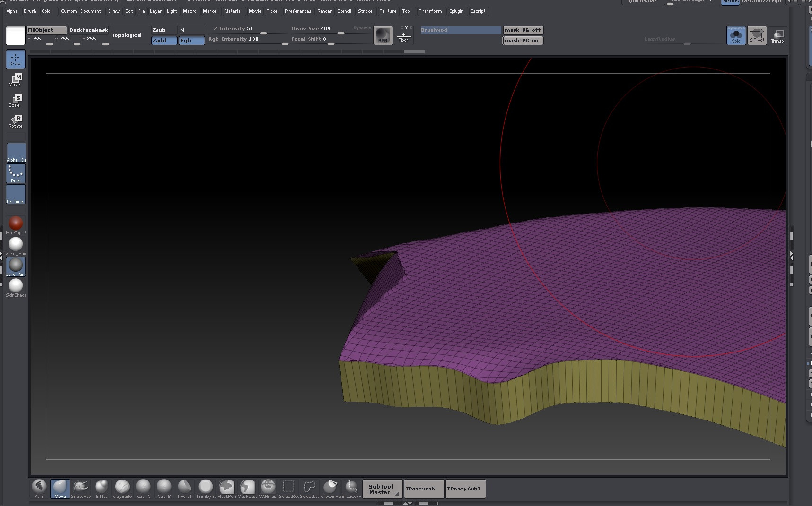The height and width of the screenshot is (506, 812).
Task: Pick the SliceCurve brush
Action: tap(351, 489)
